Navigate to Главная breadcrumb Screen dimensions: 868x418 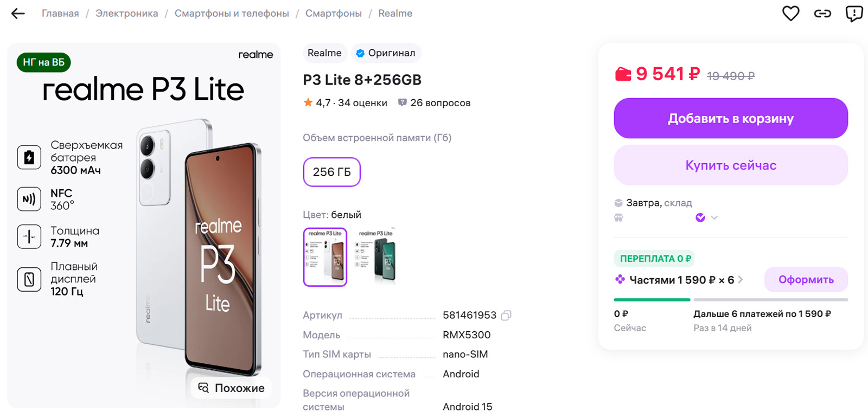[60, 14]
